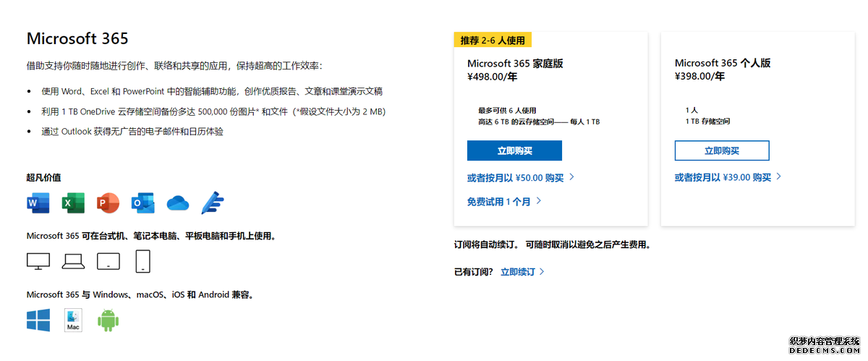The width and height of the screenshot is (868, 361).
Task: Click the mobile phone device icon
Action: [143, 261]
